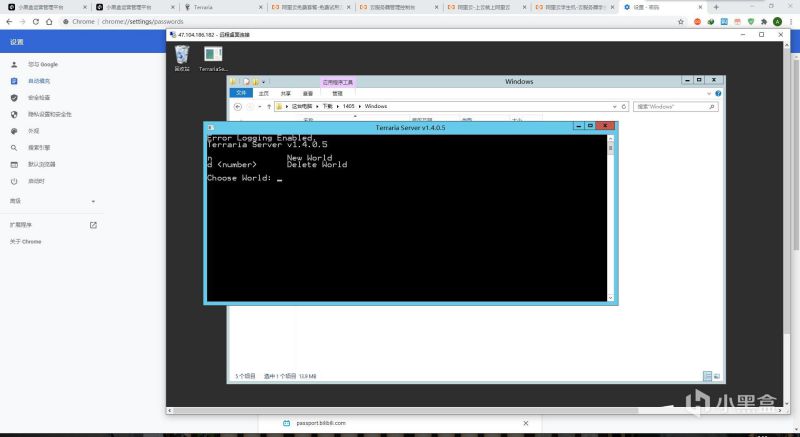Screen dimensions: 800x437
Task: Open the Terraria Server console system menu icon
Action: point(210,127)
